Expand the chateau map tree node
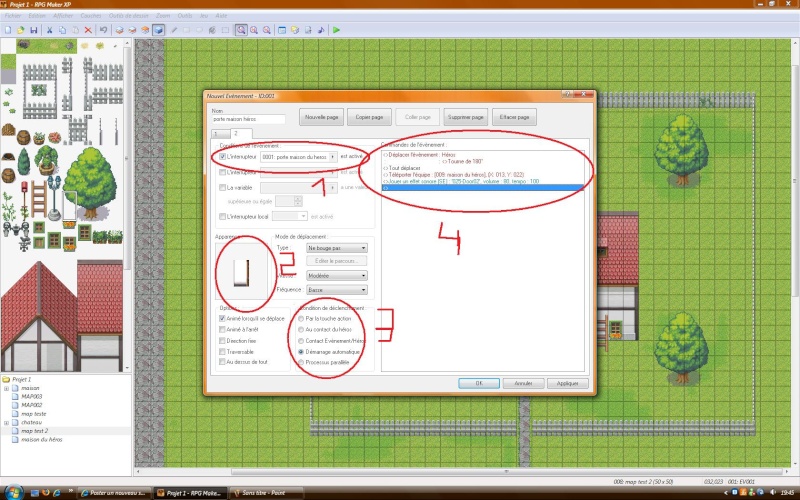This screenshot has width=800, height=500. (6, 422)
